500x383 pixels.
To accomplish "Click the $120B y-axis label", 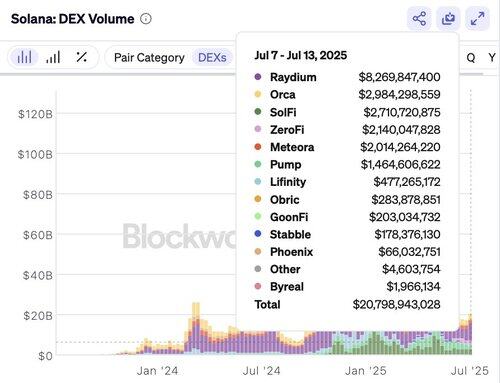I will pos(35,114).
